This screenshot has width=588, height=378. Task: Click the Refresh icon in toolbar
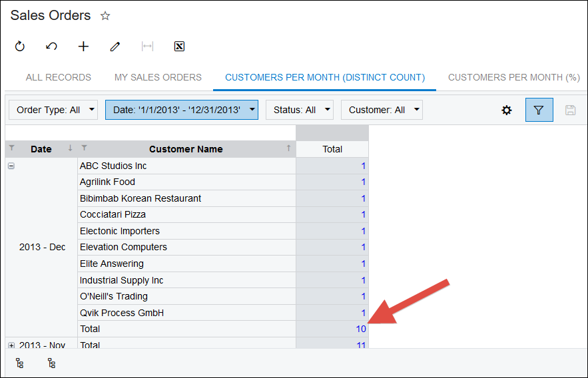tap(20, 47)
